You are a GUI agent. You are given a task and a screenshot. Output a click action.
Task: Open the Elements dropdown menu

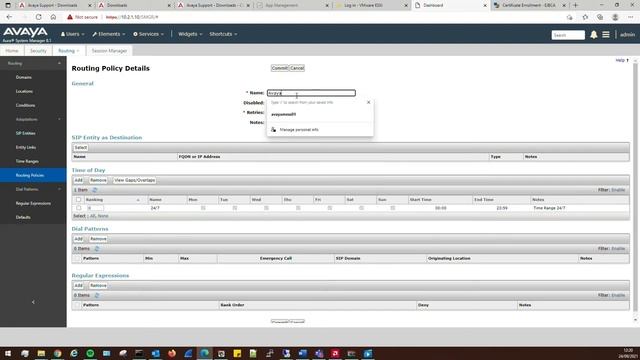[109, 34]
